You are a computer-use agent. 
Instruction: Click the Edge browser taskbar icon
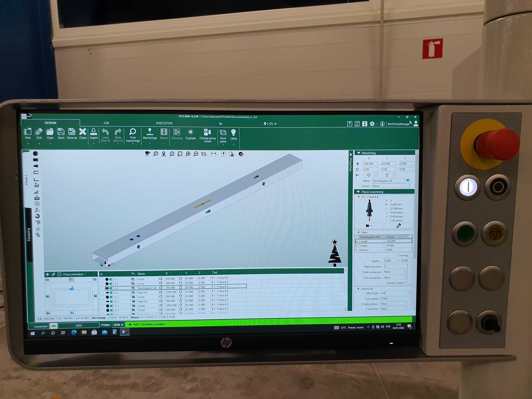click(x=74, y=332)
